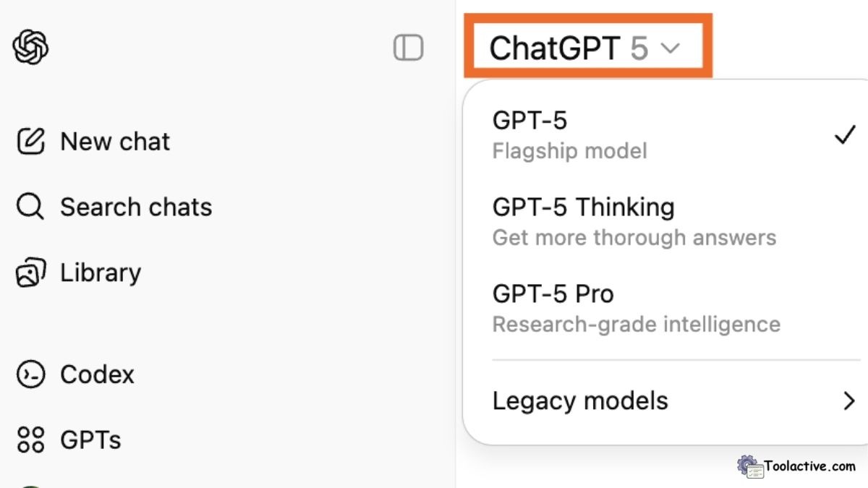
Task: Click the arrow next to Legacy models
Action: 849,401
